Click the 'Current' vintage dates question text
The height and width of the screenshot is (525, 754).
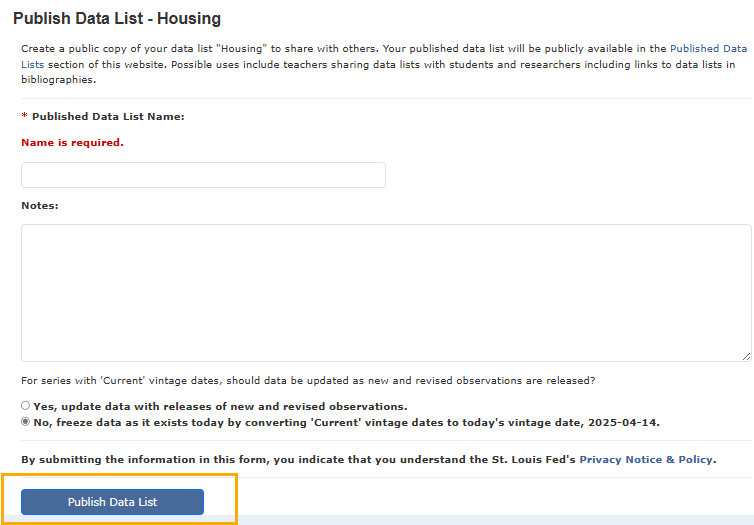click(308, 381)
